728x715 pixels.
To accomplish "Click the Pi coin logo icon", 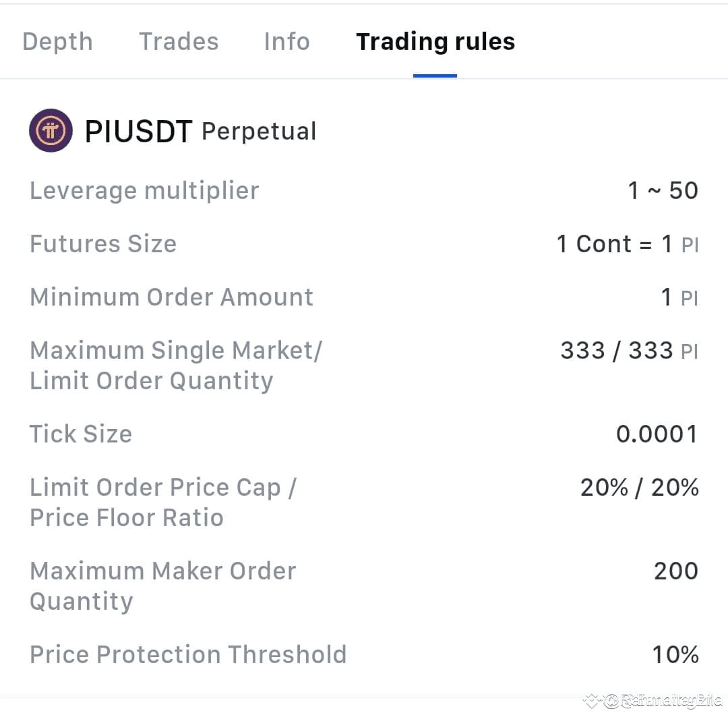I will click(51, 131).
